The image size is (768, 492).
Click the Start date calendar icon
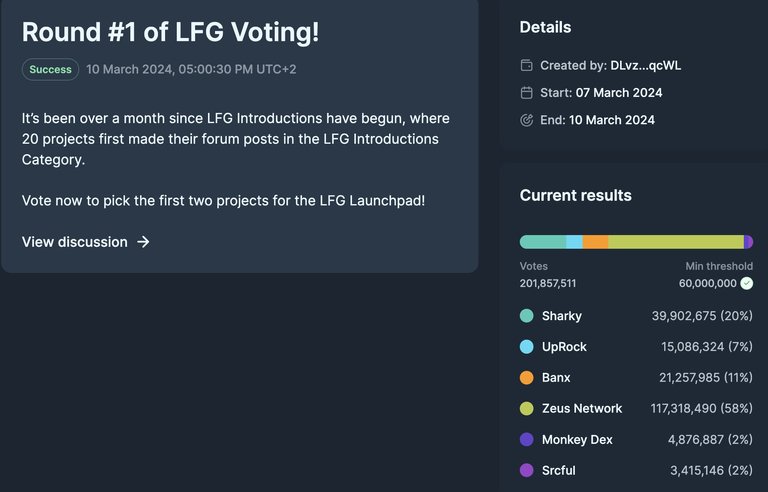click(x=527, y=93)
